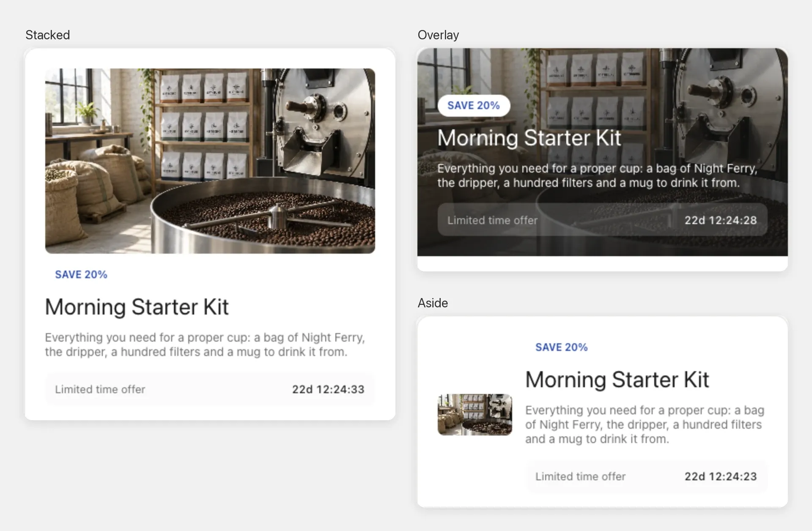Click the description paragraph in the Overlay card
The width and height of the screenshot is (812, 531).
pyautogui.click(x=597, y=175)
